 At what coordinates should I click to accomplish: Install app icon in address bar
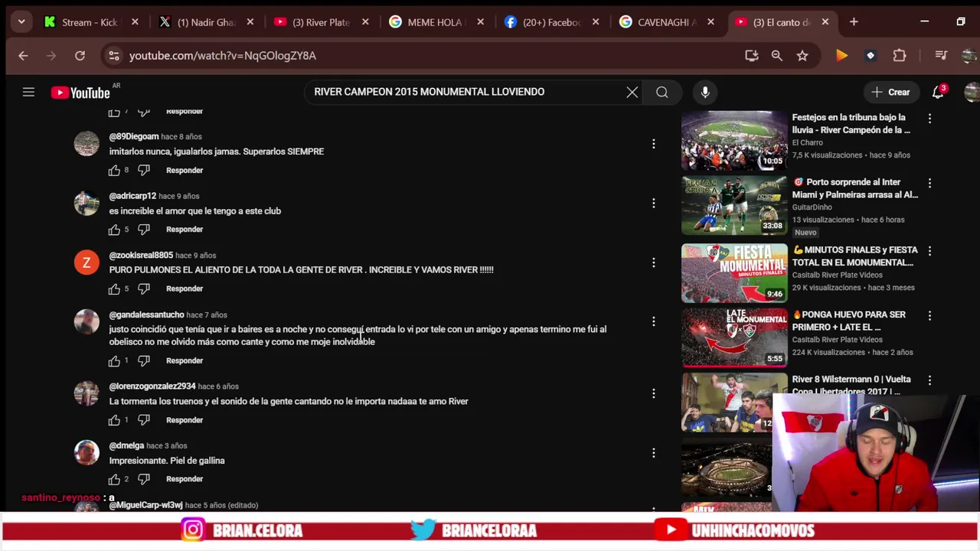751,55
